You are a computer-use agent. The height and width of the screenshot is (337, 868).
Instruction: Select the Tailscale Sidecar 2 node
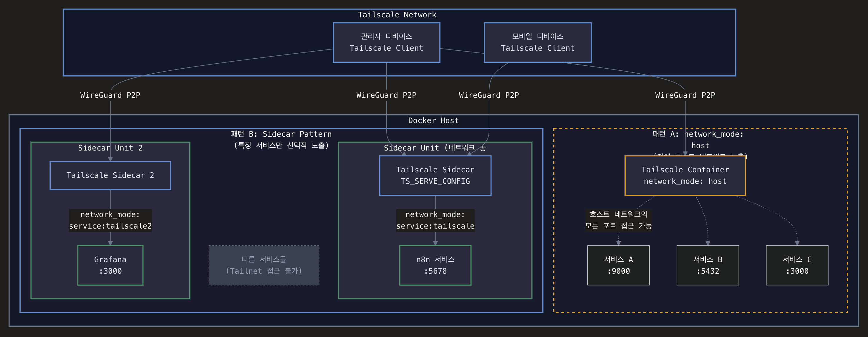110,176
